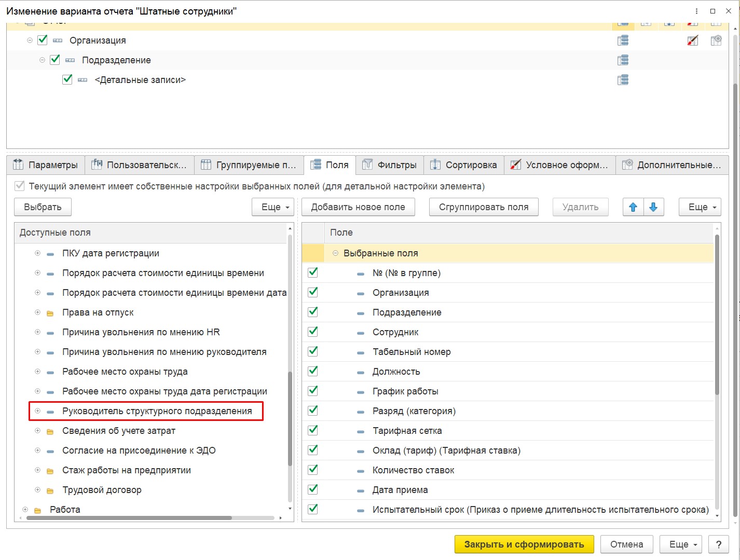Open the Сортировка tab
The height and width of the screenshot is (560, 740).
(x=464, y=165)
